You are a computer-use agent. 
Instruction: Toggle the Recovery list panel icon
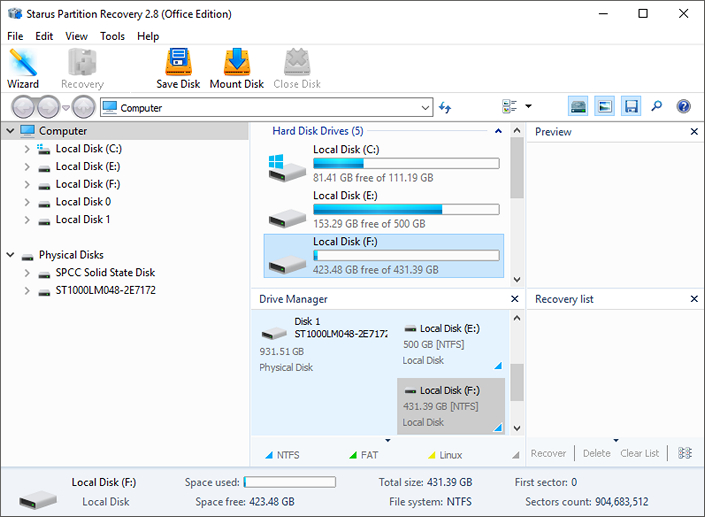coord(631,107)
